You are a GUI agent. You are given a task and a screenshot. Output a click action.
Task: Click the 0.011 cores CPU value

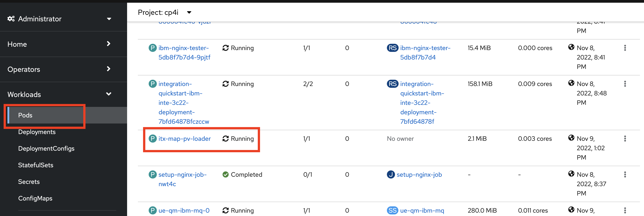click(533, 211)
